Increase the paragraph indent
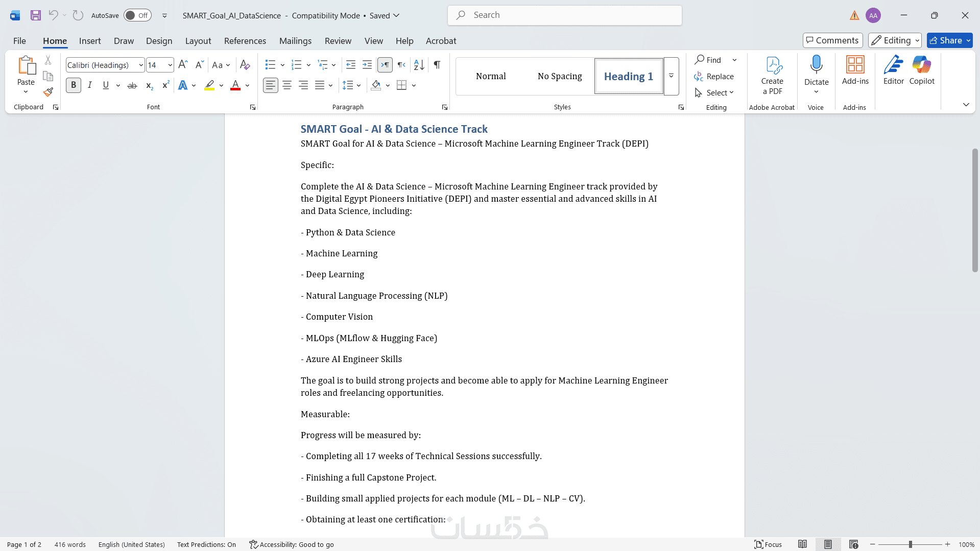 coord(367,65)
